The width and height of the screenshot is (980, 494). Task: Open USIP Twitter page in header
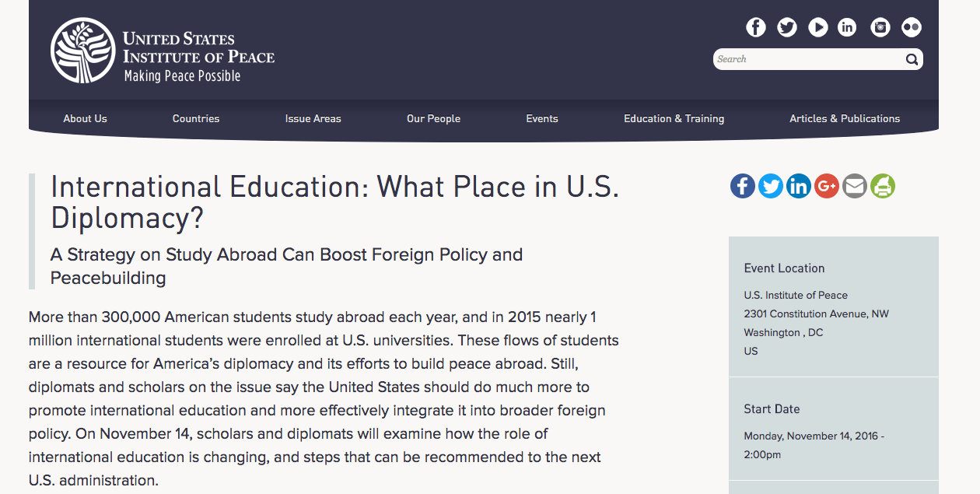coord(787,27)
